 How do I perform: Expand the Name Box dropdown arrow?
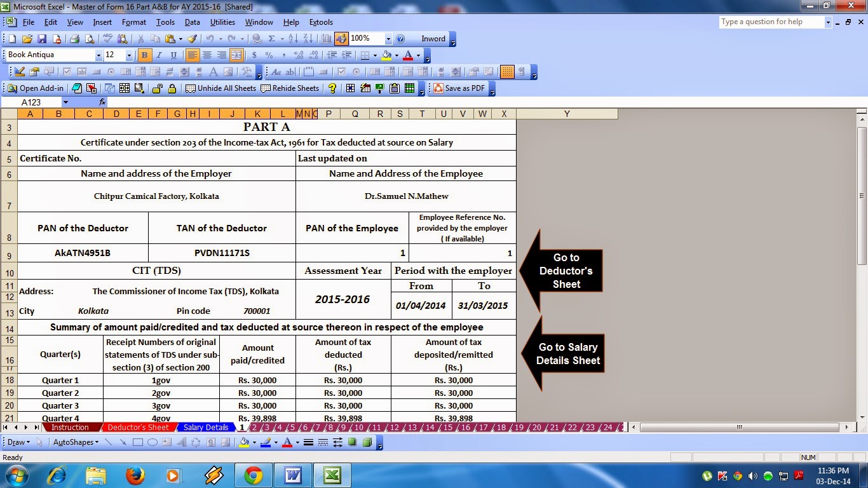(x=65, y=102)
